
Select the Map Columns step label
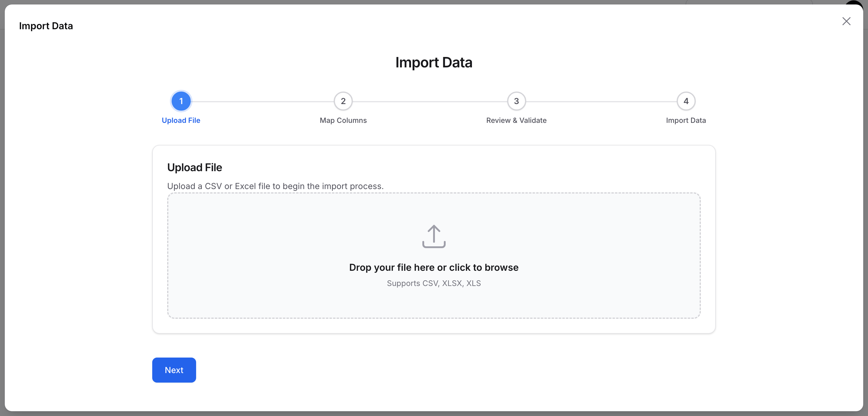pos(343,120)
